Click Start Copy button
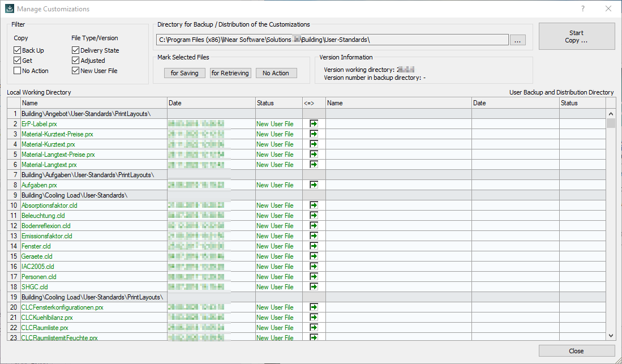Screen dimensions: 622x364 (x=576, y=36)
